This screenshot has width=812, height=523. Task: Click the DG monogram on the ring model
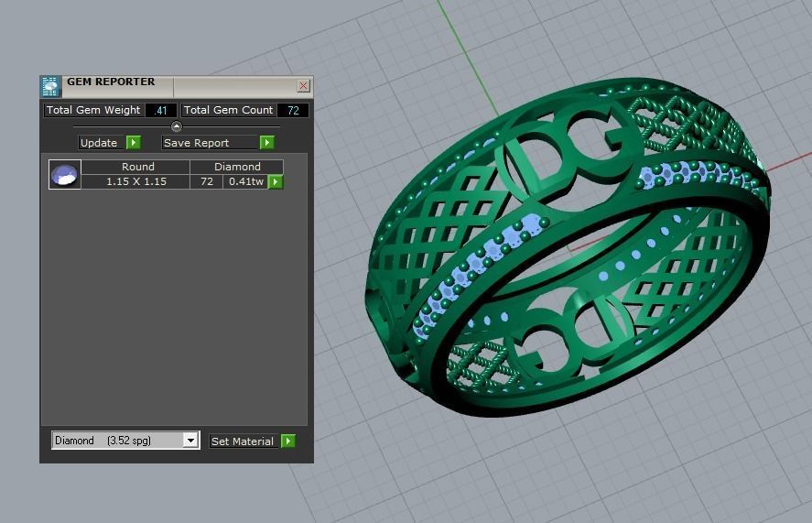pyautogui.click(x=568, y=155)
